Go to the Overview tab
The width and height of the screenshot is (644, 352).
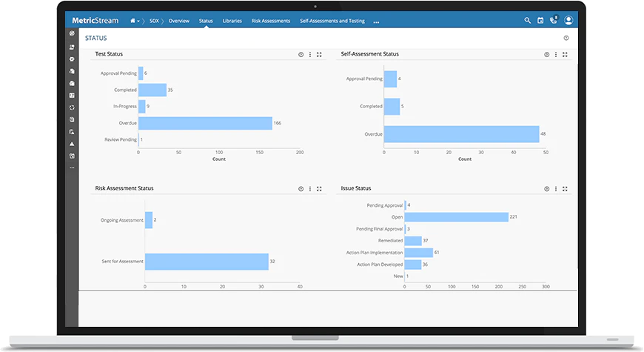coord(178,21)
